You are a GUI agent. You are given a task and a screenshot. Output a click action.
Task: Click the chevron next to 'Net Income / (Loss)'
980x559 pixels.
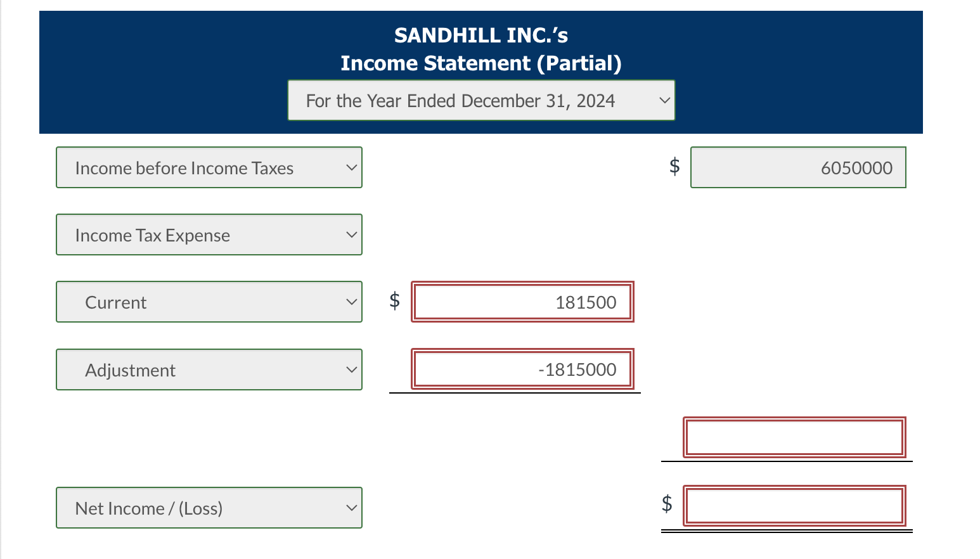[x=352, y=508]
